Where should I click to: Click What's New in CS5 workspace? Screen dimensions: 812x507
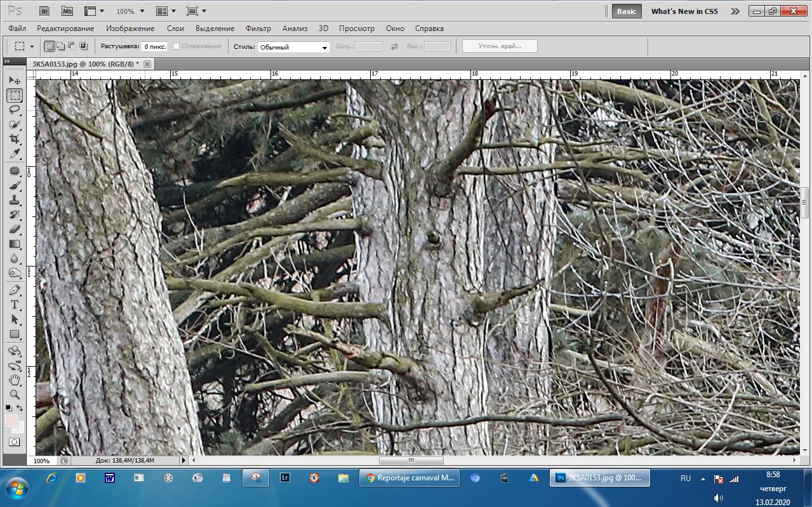click(x=684, y=11)
